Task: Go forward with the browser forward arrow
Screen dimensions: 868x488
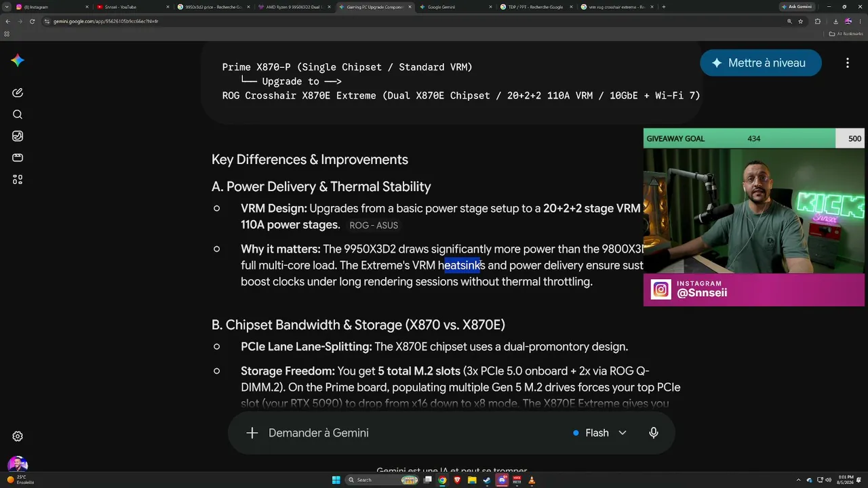Action: tap(20, 21)
